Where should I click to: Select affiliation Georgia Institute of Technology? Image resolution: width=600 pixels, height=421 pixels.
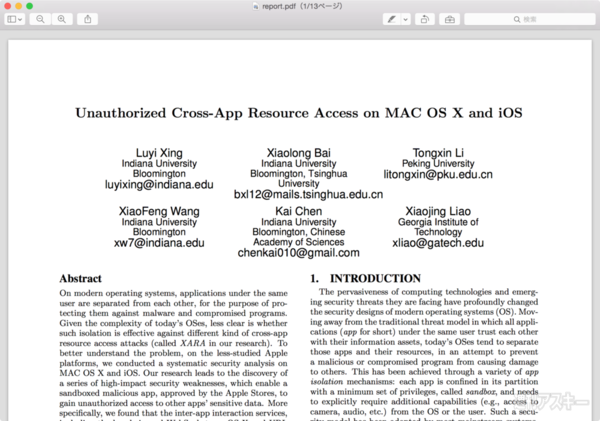[x=438, y=227]
